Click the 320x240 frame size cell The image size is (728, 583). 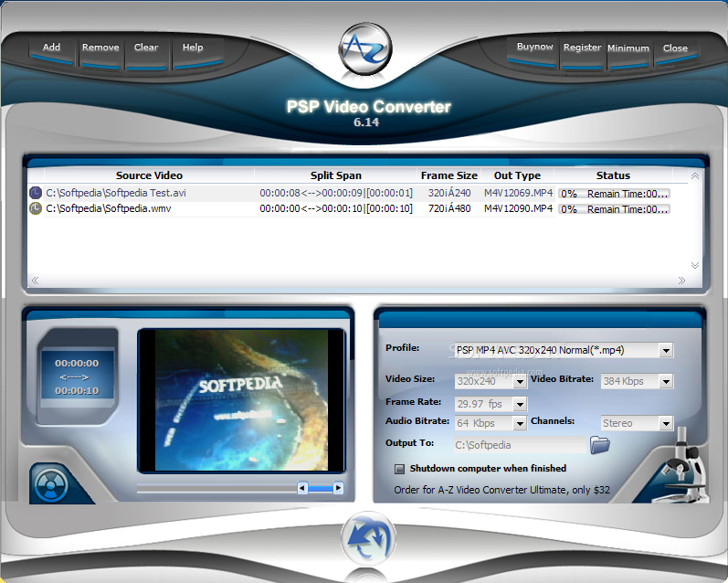(449, 193)
